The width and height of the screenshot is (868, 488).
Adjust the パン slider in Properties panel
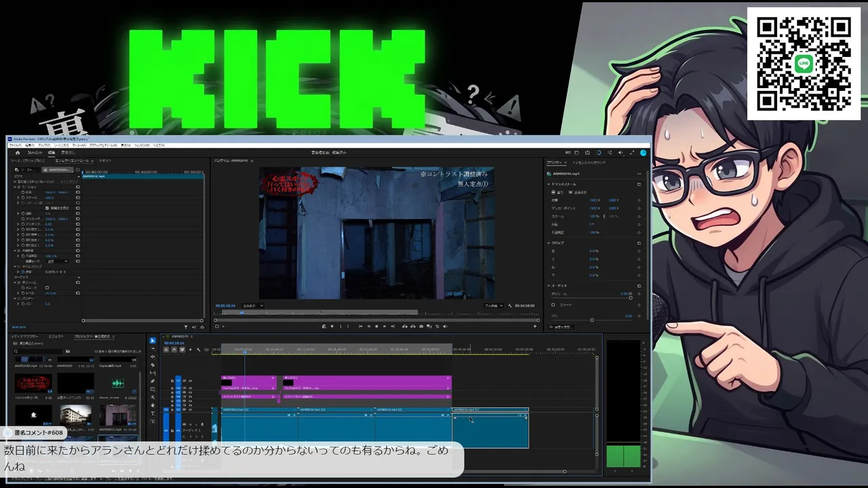(x=591, y=320)
